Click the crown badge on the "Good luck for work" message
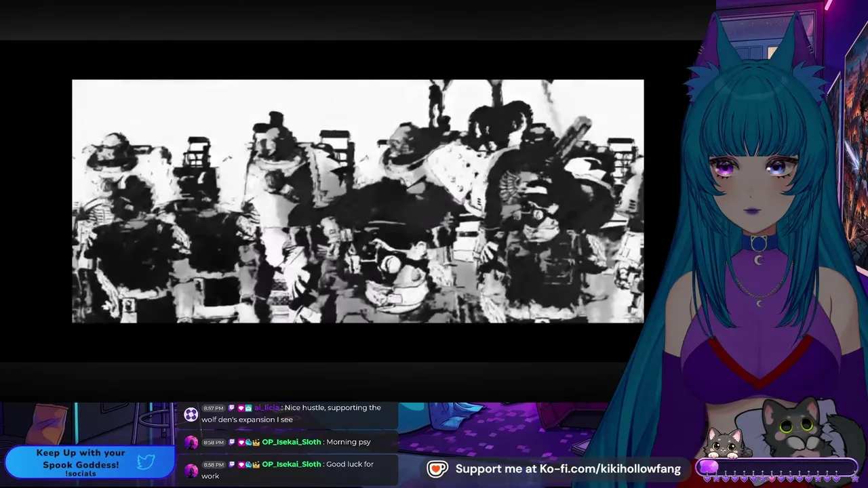This screenshot has height=488, width=868. [256, 465]
